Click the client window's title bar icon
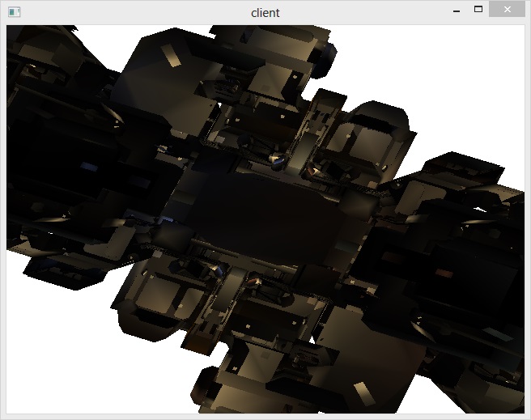The height and width of the screenshot is (420, 531). pos(15,12)
